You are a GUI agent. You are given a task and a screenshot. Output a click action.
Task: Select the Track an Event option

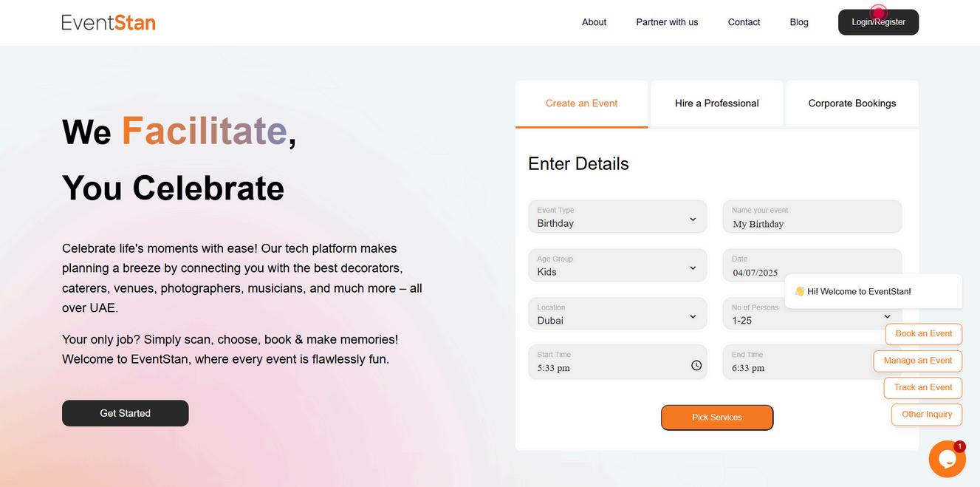tap(922, 387)
